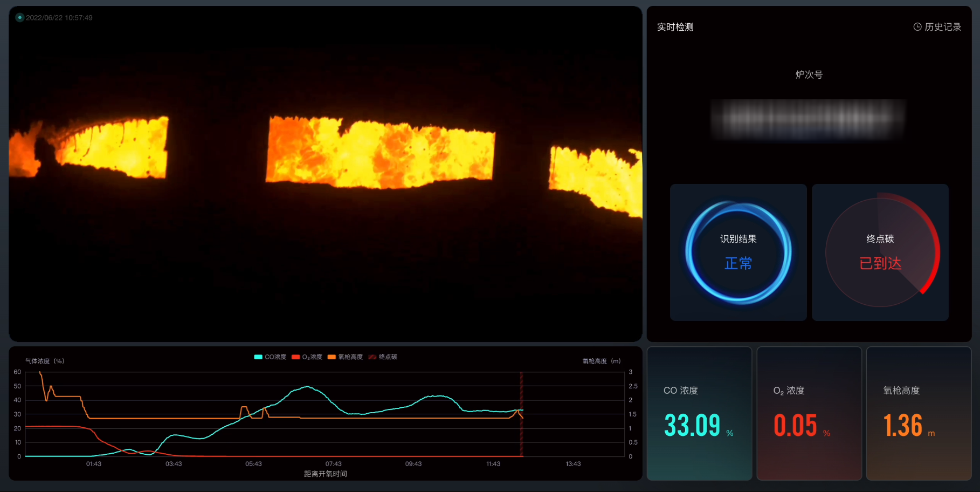Click the O₂ 浓度 0.05% card
980x492 pixels.
click(809, 414)
